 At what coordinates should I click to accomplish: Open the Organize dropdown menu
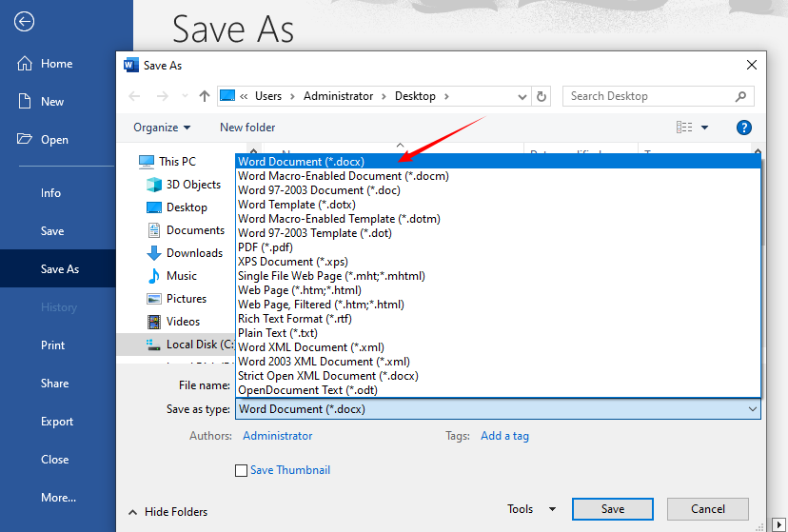click(x=162, y=128)
